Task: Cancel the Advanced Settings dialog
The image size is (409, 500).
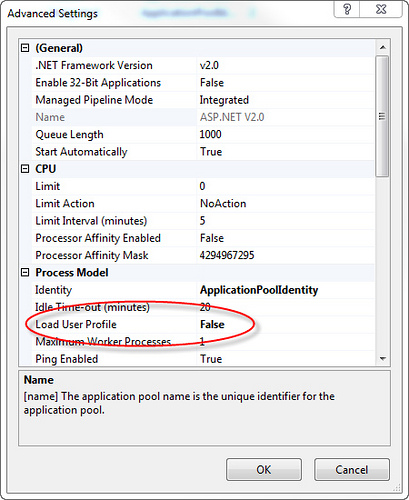Action: [352, 469]
